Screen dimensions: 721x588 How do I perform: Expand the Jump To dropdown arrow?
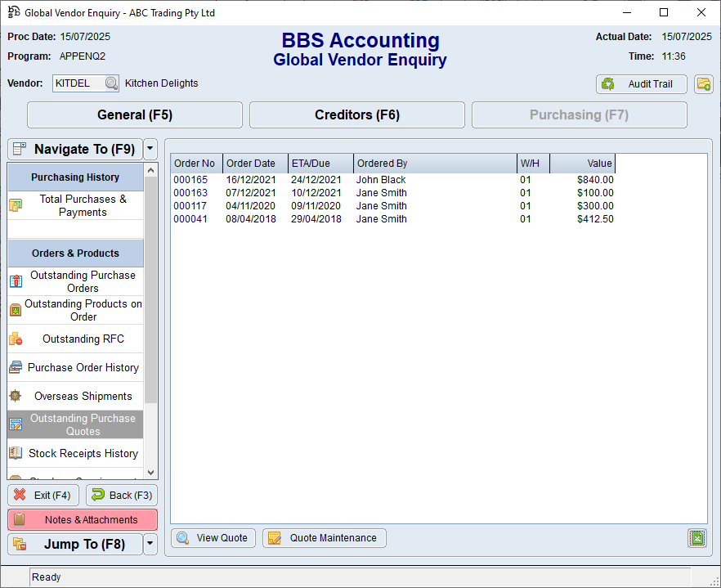(x=150, y=544)
